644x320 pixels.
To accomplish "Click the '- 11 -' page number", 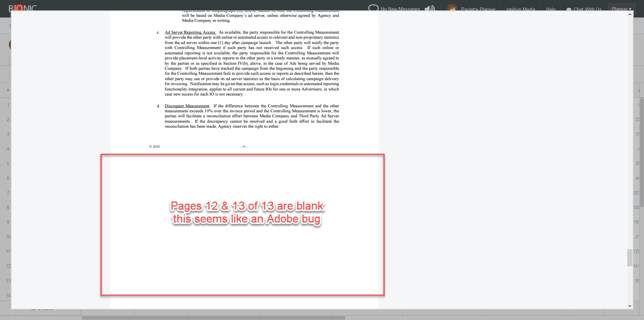I will 244,147.
